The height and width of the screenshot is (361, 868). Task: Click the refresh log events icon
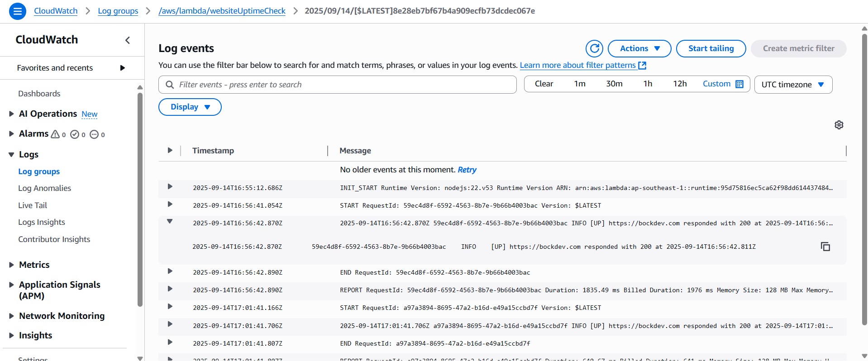[x=594, y=48]
